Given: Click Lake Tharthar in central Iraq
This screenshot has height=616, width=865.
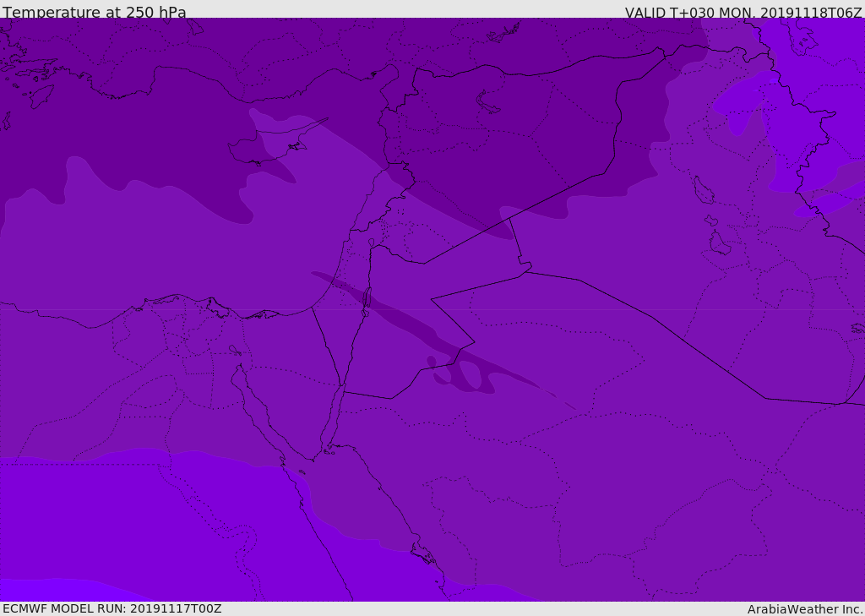Looking at the screenshot, I should coord(703,190).
